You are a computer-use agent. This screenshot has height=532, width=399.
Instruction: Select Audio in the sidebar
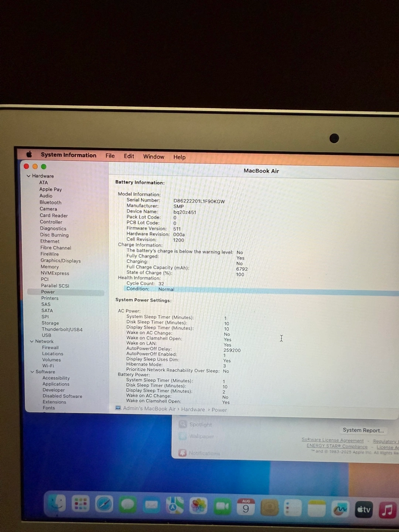click(x=46, y=196)
